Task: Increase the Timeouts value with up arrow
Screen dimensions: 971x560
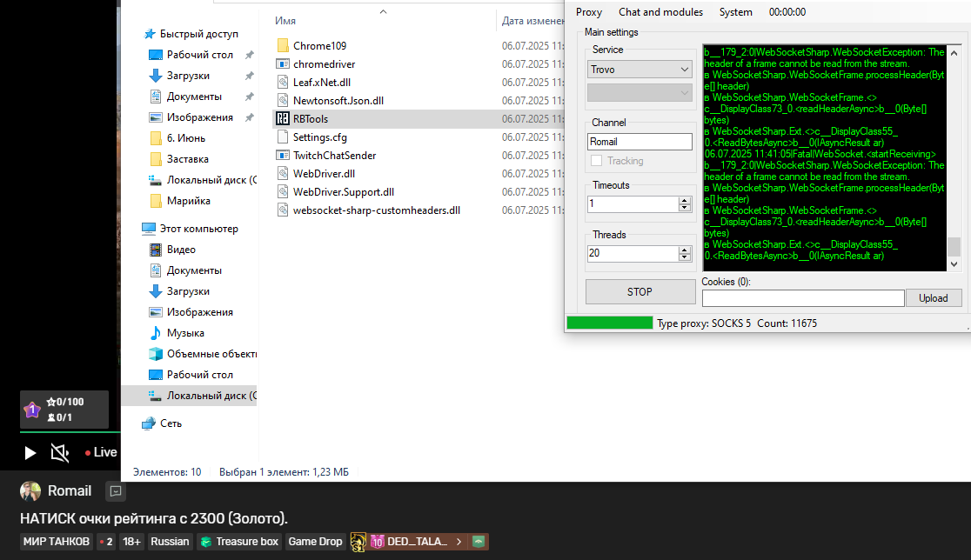Action: [x=684, y=200]
